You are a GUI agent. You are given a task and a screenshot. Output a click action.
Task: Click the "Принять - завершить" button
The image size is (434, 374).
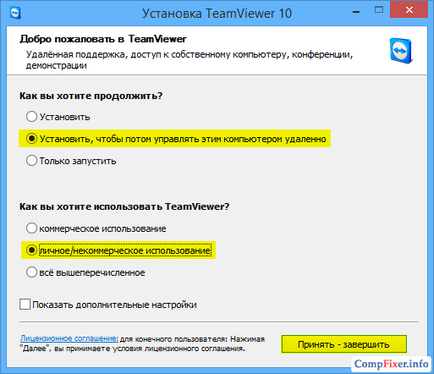pos(344,344)
